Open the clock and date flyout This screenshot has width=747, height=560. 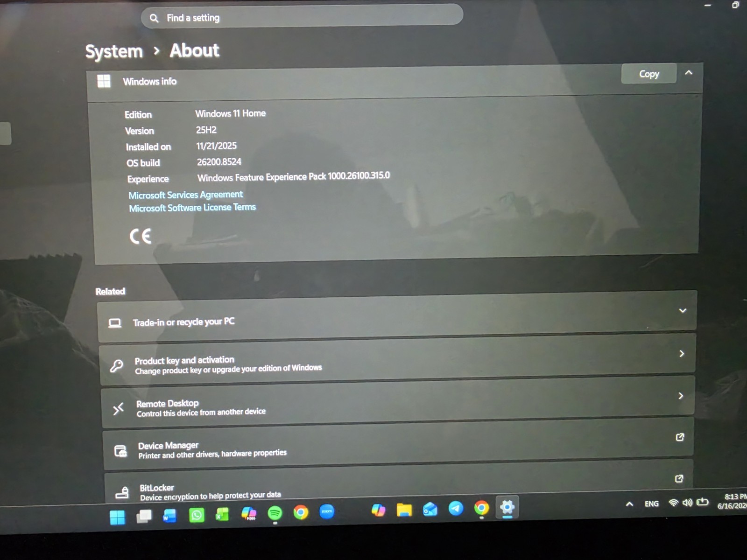732,501
